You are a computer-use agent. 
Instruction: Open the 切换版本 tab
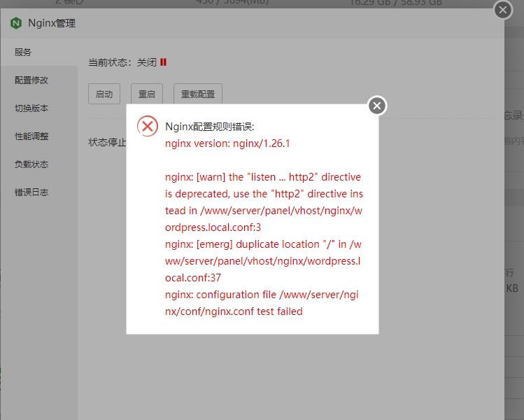click(39, 108)
